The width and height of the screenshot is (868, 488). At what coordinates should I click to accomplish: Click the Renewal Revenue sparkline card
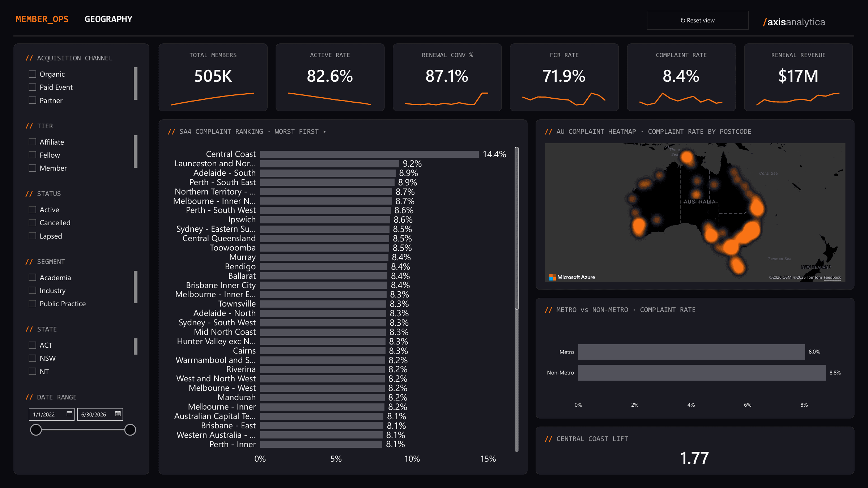click(x=798, y=77)
